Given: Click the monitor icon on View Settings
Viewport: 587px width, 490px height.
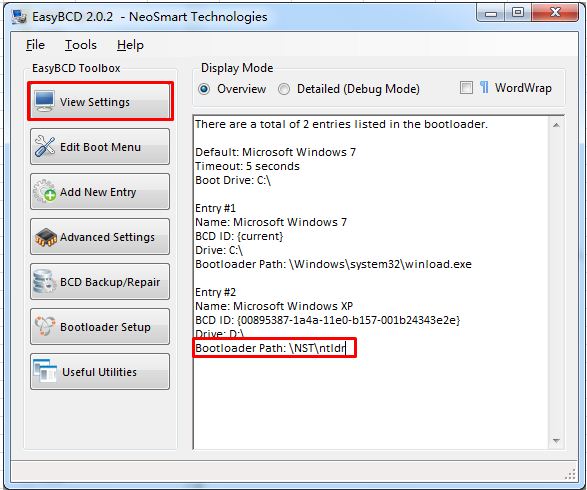Looking at the screenshot, I should 45,101.
